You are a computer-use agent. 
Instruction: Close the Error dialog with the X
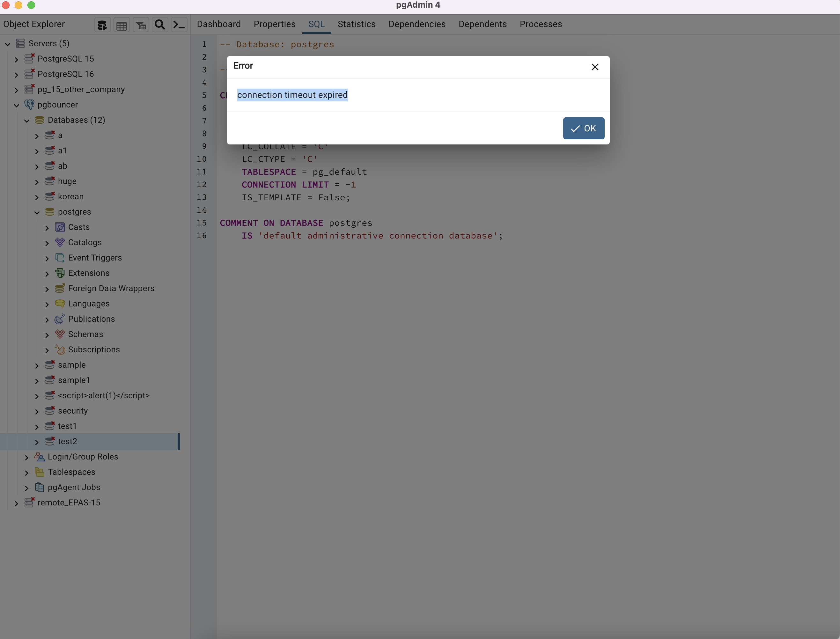pyautogui.click(x=595, y=67)
